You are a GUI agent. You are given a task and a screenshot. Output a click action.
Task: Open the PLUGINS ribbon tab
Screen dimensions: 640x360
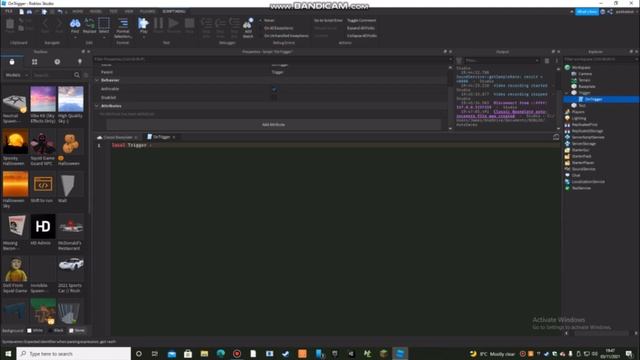point(147,11)
